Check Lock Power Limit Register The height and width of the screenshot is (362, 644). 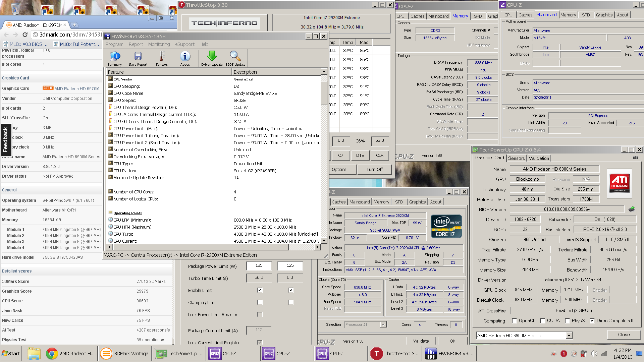(260, 314)
